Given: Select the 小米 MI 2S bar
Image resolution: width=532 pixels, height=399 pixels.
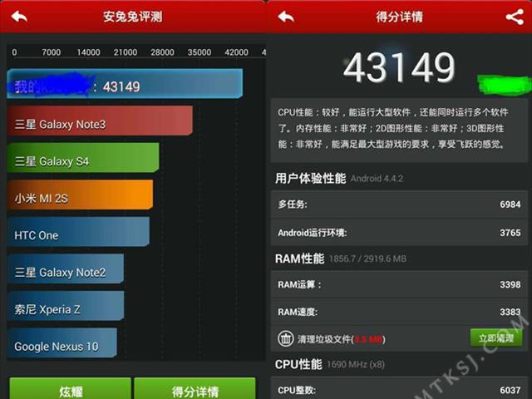Looking at the screenshot, I should 80,195.
